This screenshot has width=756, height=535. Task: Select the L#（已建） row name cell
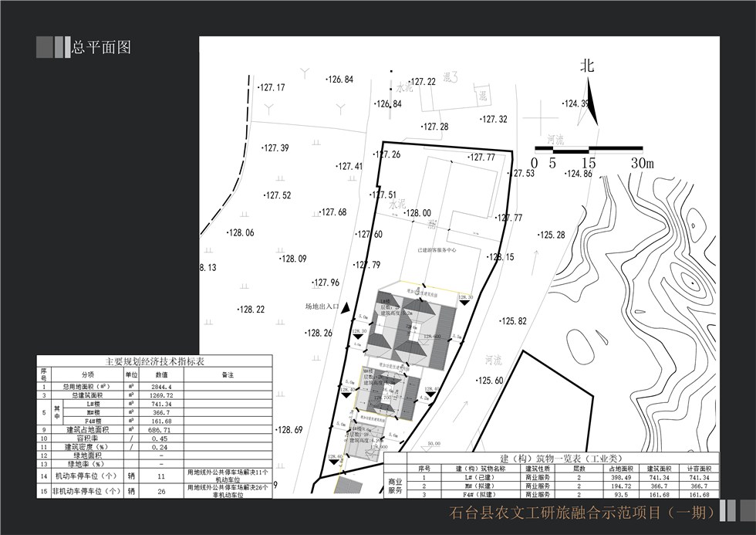[480, 478]
